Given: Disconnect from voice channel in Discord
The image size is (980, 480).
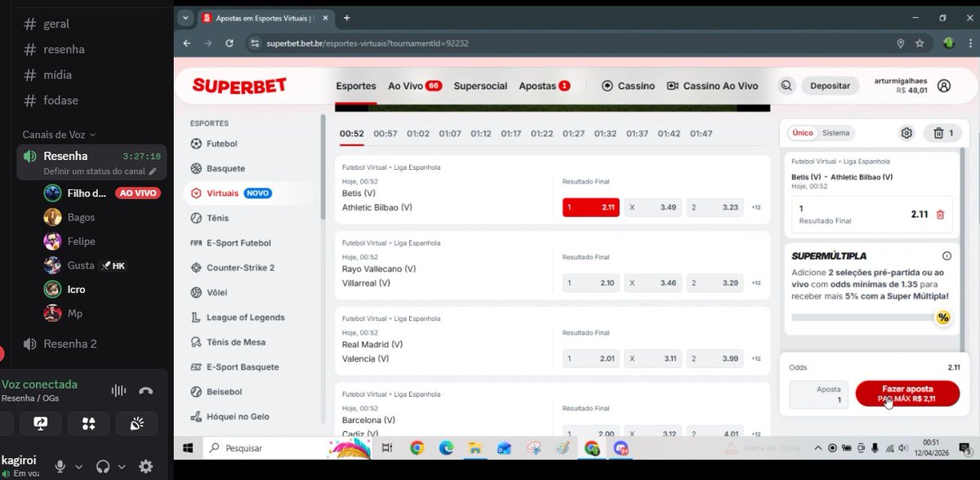Looking at the screenshot, I should 145,390.
